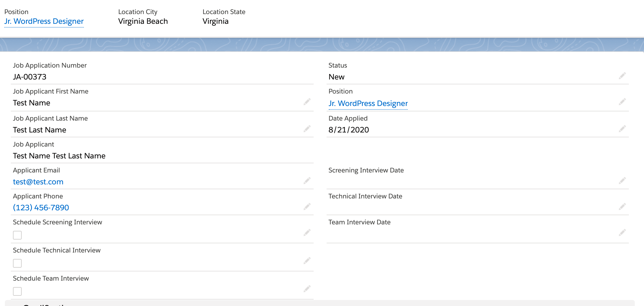Image resolution: width=644 pixels, height=306 pixels.
Task: Edit Date Applied using pencil icon
Action: pyautogui.click(x=622, y=129)
